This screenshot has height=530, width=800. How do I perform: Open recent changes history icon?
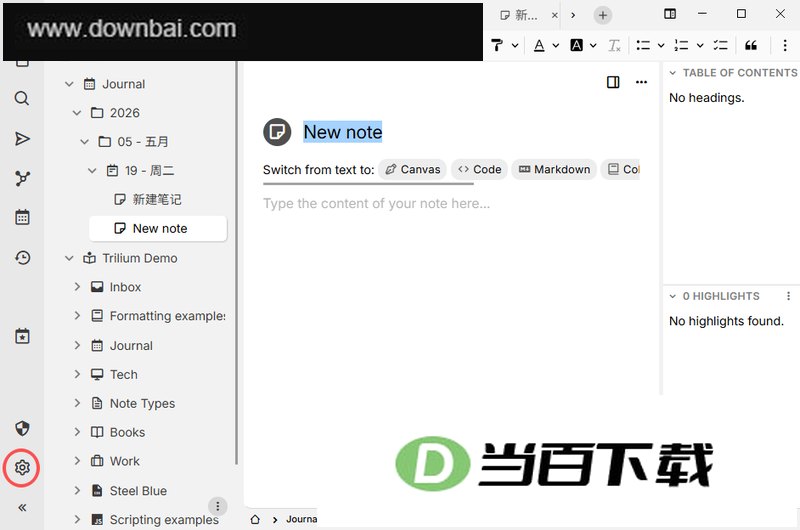tap(22, 258)
